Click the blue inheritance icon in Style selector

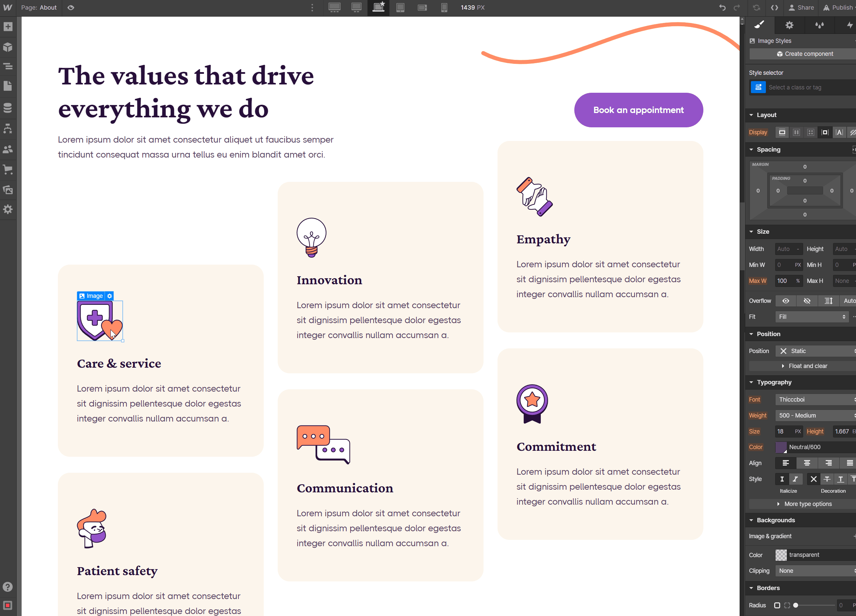pos(758,87)
